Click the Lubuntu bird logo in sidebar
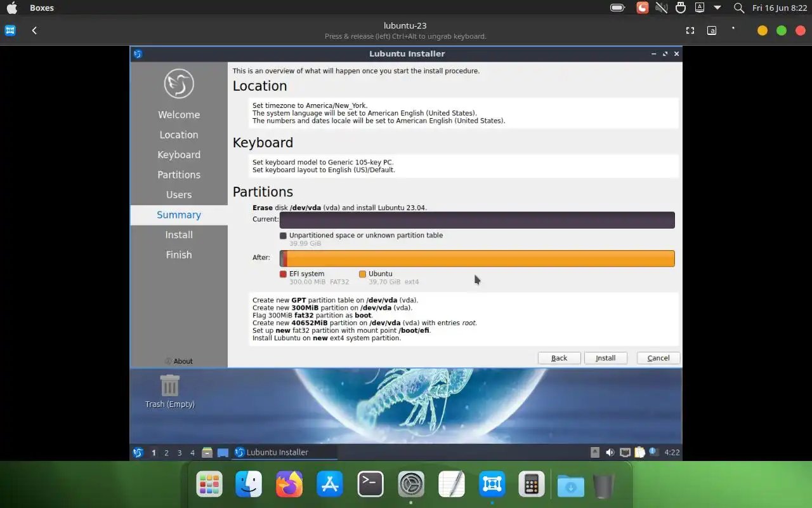This screenshot has width=812, height=508. [x=179, y=83]
